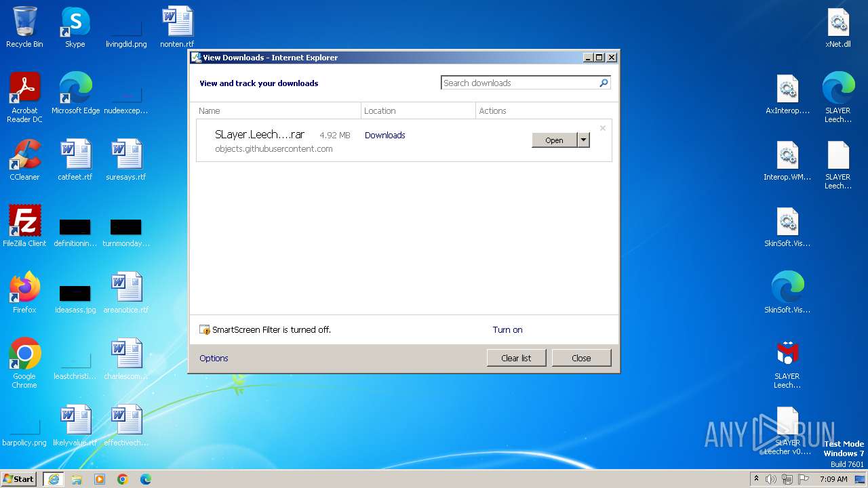Screen dimensions: 868x488
Task: Select the barpolicy.png desktop file
Action: coord(24,434)
